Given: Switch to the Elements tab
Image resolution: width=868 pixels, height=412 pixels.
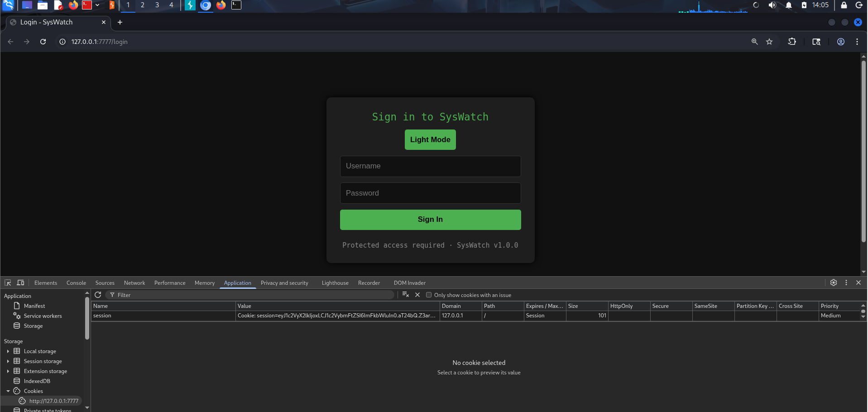Looking at the screenshot, I should pos(46,283).
